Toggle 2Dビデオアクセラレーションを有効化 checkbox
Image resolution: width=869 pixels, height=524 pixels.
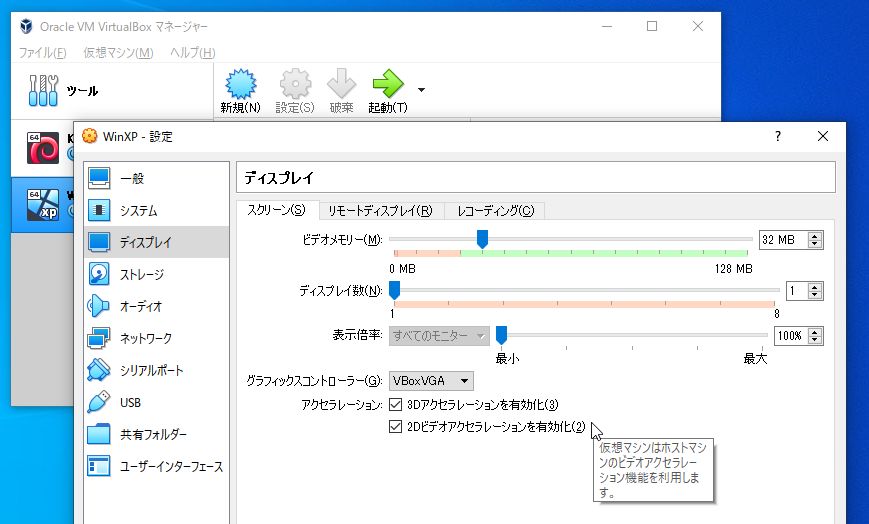coord(395,426)
